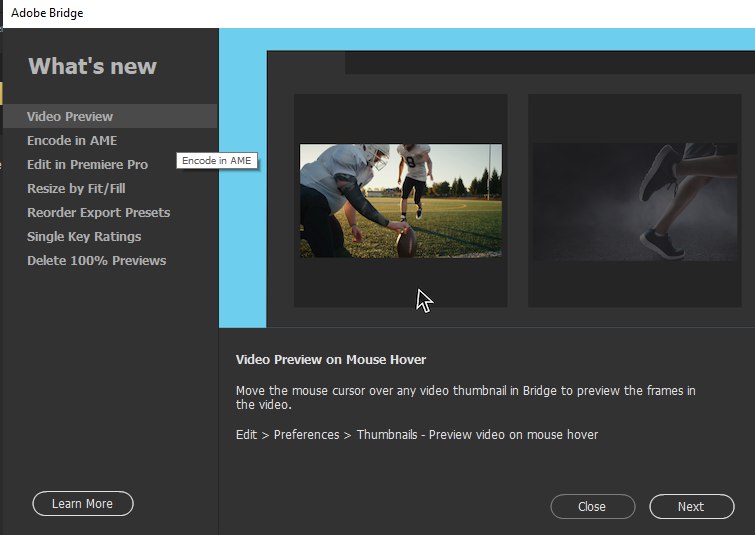
Task: Click the Adobe Bridge window title
Action: click(47, 13)
